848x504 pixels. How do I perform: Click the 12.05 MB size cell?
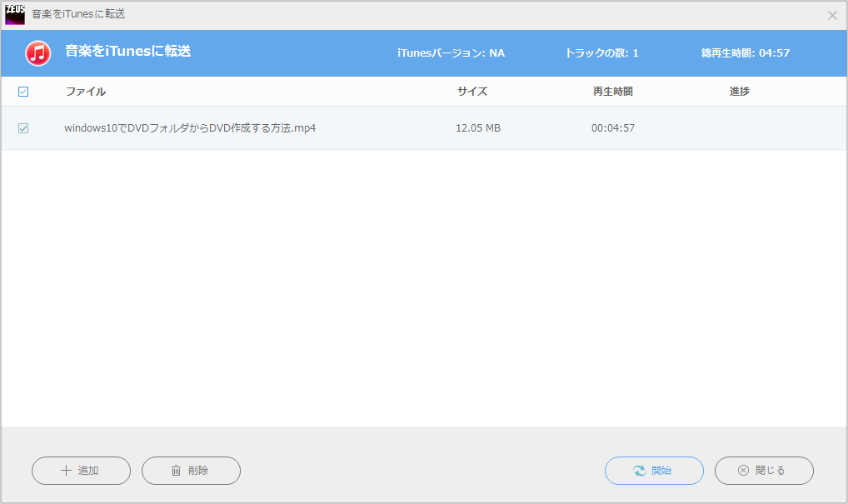tap(478, 128)
